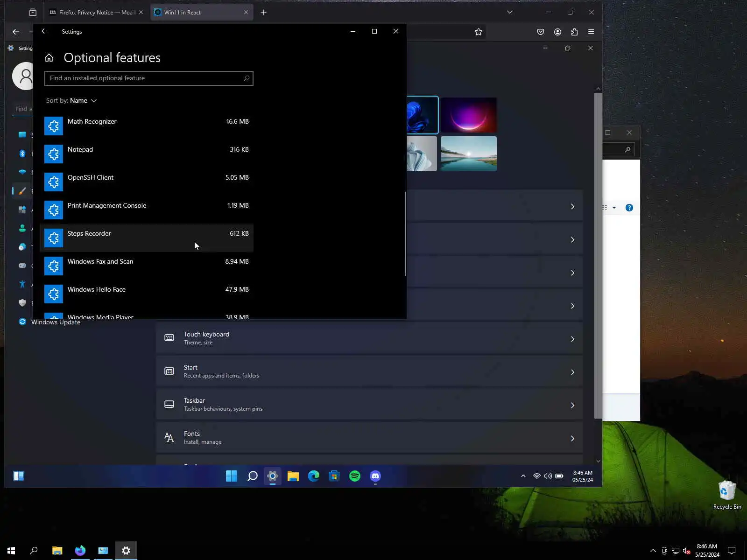
Task: Select the Steps Recorder feature
Action: [147, 238]
